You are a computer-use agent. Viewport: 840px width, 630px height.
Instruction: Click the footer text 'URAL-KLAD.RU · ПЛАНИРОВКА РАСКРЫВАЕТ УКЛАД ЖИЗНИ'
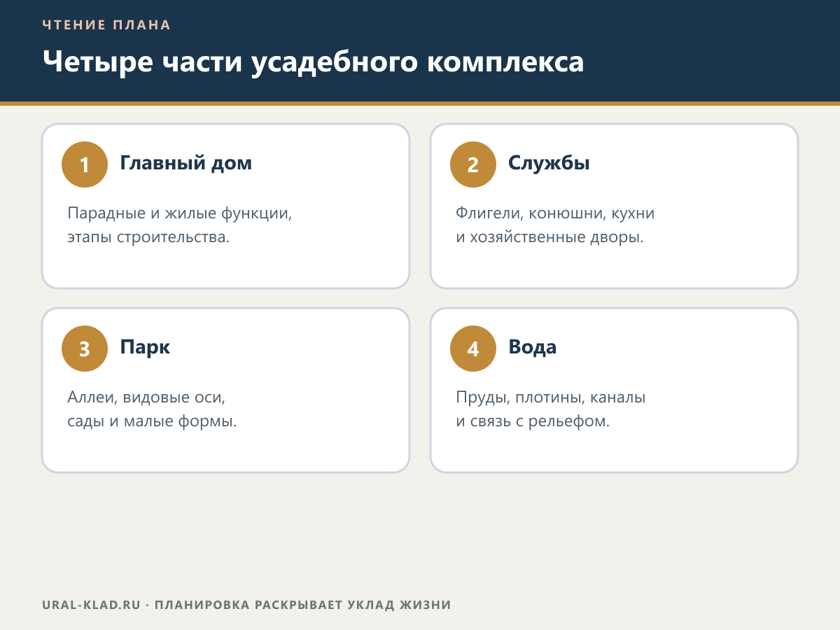(x=246, y=605)
